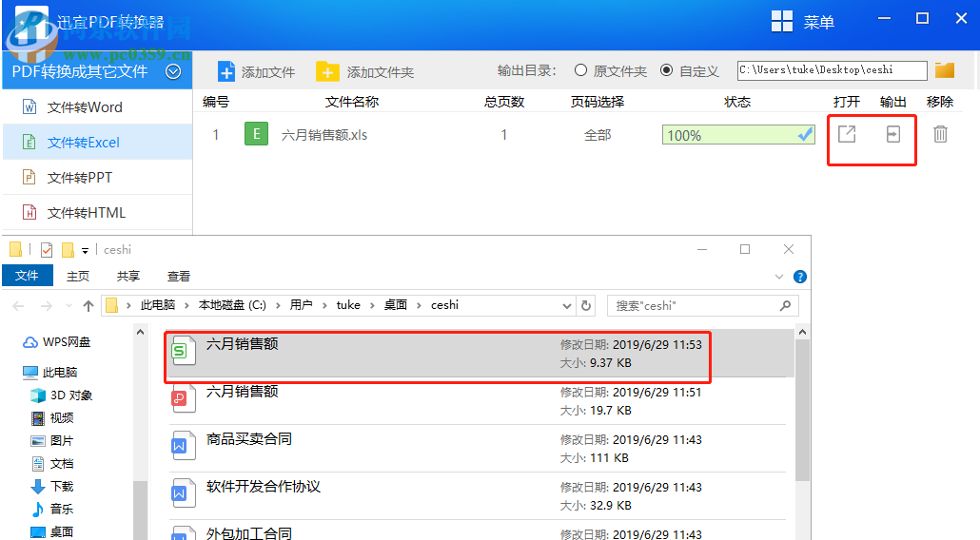Select 音乐 in navigation pane
980x540 pixels.
52,509
